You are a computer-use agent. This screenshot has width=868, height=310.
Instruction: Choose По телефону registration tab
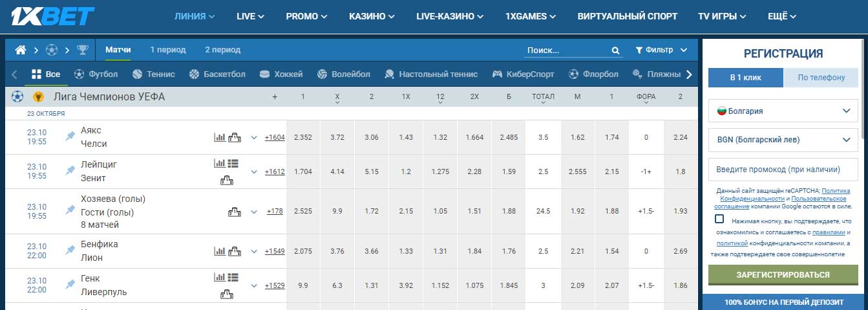821,78
